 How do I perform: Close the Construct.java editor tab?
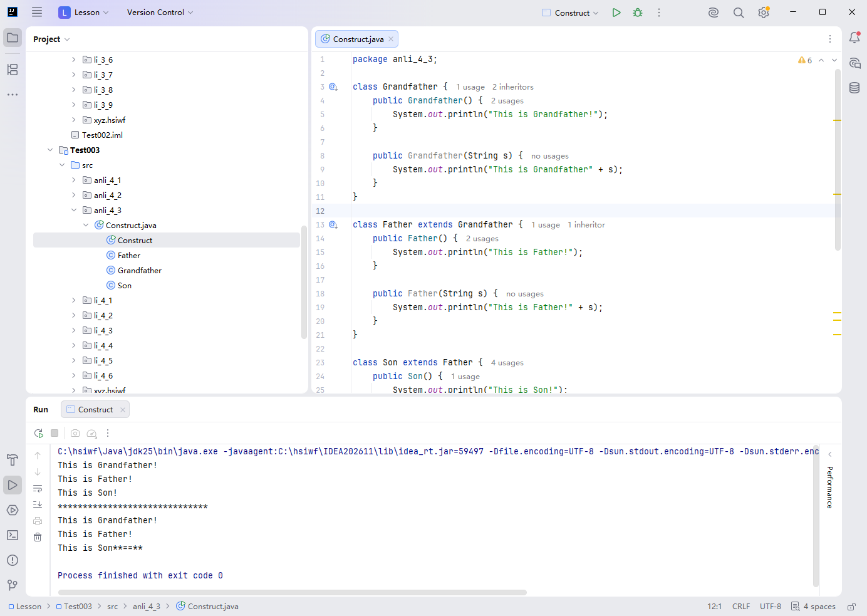[x=391, y=39]
